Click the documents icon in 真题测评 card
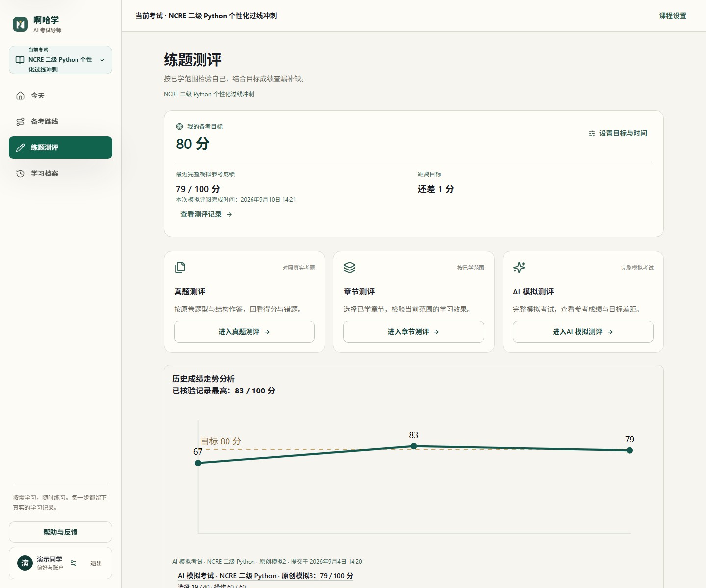This screenshot has height=588, width=706. (180, 267)
